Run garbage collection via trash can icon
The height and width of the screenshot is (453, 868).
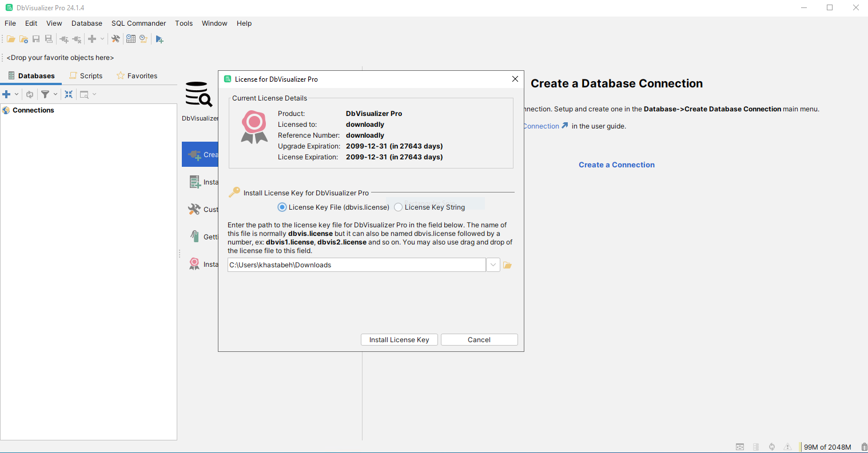[x=863, y=447]
